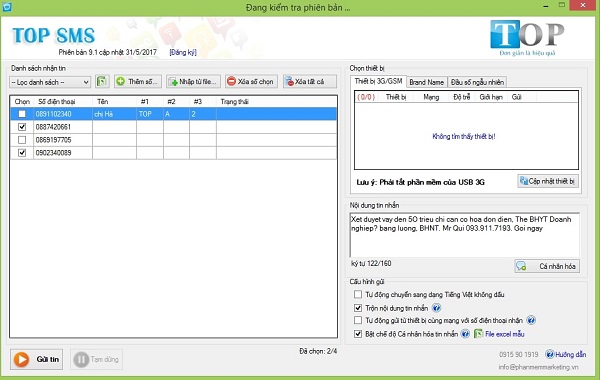Click the (0/0) device counter header
Image resolution: width=600 pixels, height=380 pixels.
pyautogui.click(x=366, y=97)
